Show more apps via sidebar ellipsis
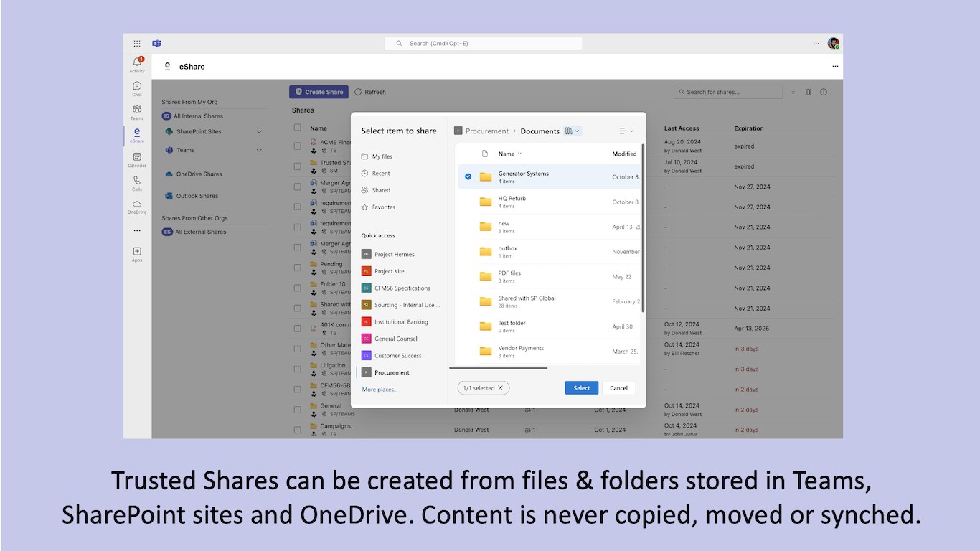The height and width of the screenshot is (551, 980). tap(137, 231)
